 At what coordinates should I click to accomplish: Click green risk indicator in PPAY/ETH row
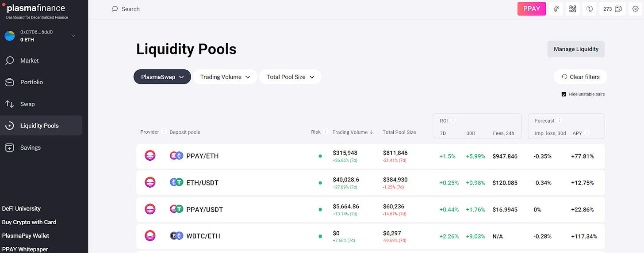(320, 156)
